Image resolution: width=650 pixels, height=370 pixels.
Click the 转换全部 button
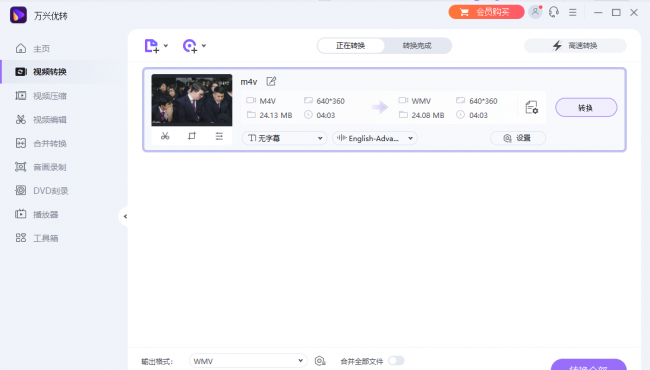(x=588, y=365)
